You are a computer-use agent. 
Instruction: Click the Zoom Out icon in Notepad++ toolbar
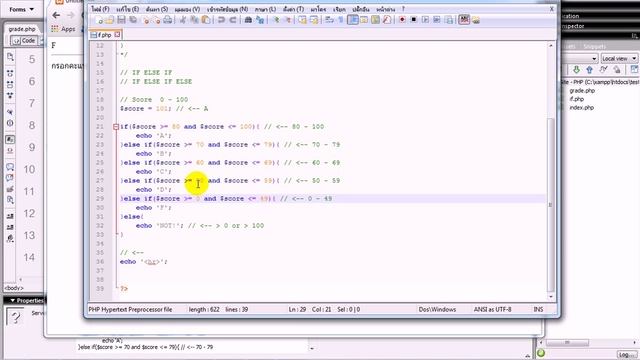coord(287,20)
